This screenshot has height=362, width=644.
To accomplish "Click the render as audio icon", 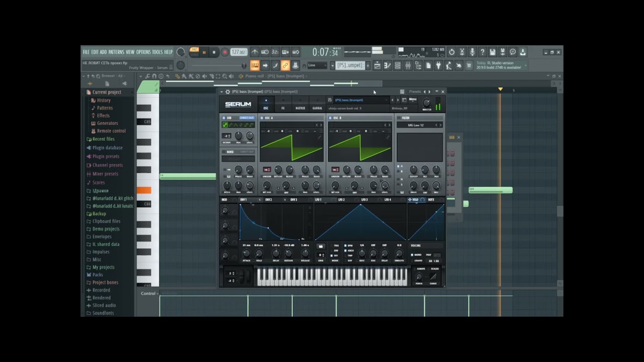I will [x=503, y=52].
